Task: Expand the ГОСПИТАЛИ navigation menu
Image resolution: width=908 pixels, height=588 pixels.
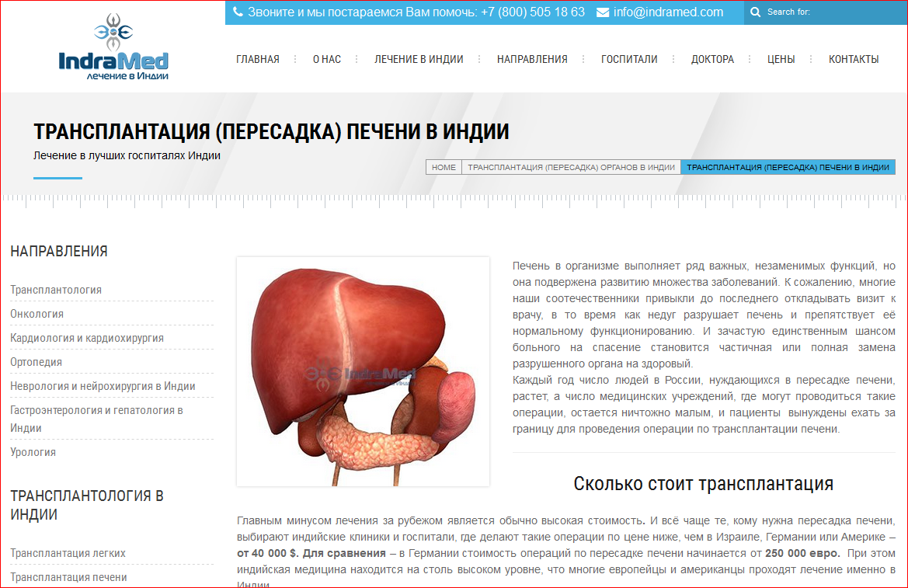Action: (629, 59)
